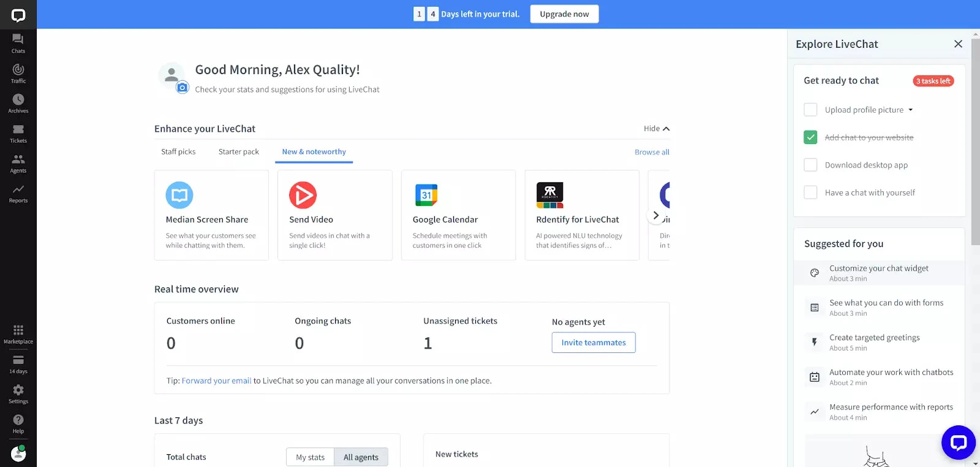This screenshot has width=980, height=467.
Task: Switch to All agents view
Action: click(361, 457)
